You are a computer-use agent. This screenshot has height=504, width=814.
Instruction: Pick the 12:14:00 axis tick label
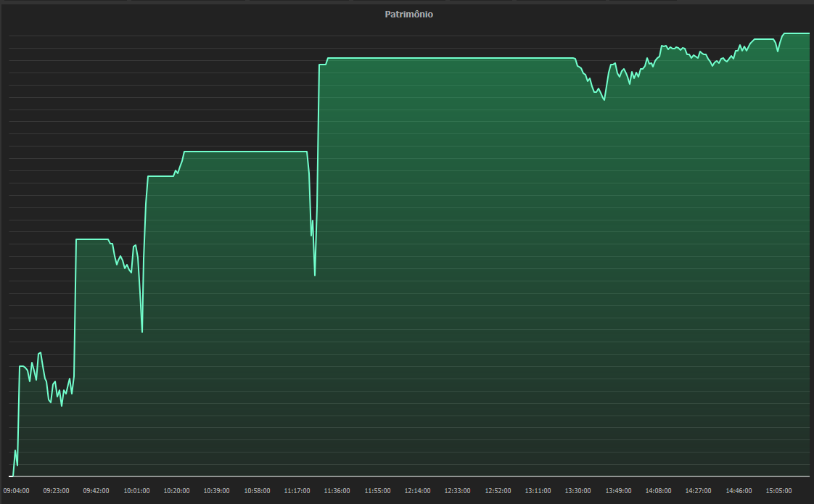click(x=417, y=490)
